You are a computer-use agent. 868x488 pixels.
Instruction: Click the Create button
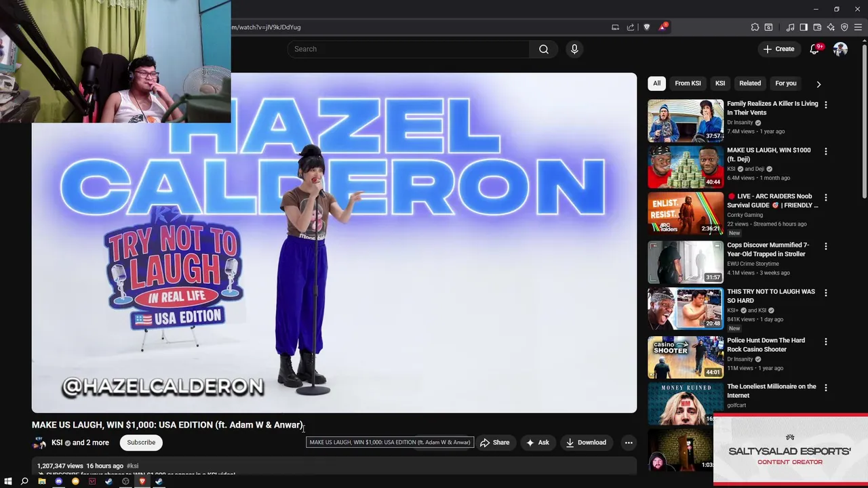point(778,49)
